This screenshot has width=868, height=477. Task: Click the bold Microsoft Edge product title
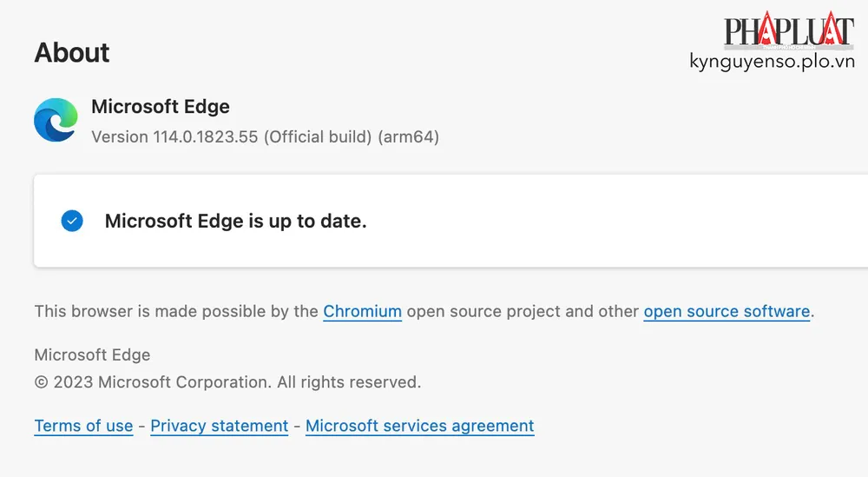pyautogui.click(x=161, y=107)
